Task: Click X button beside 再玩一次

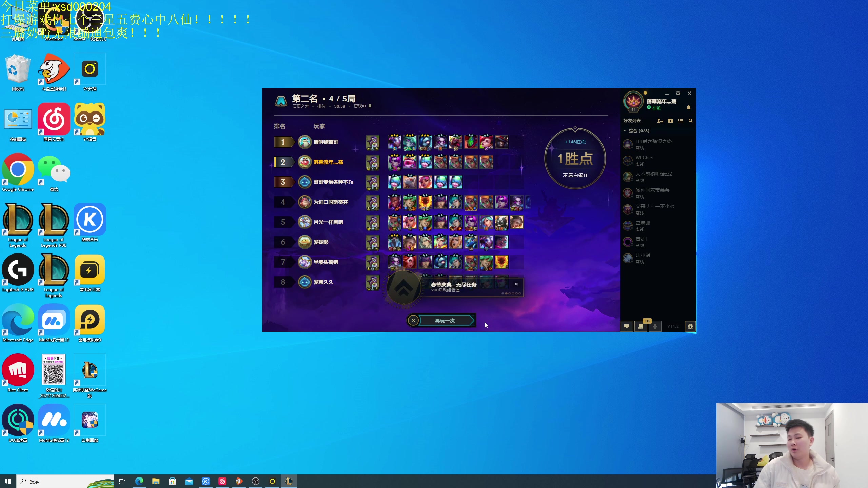Action: (413, 320)
